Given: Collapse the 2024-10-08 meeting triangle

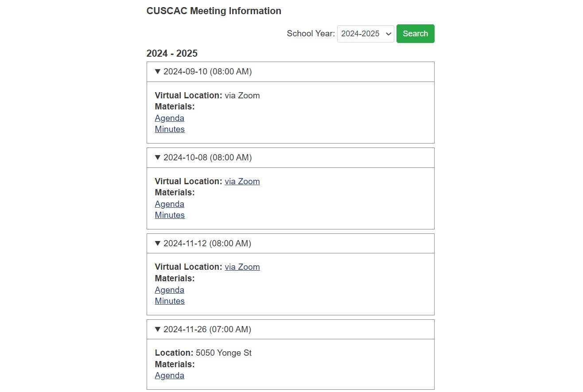Looking at the screenshot, I should point(158,158).
